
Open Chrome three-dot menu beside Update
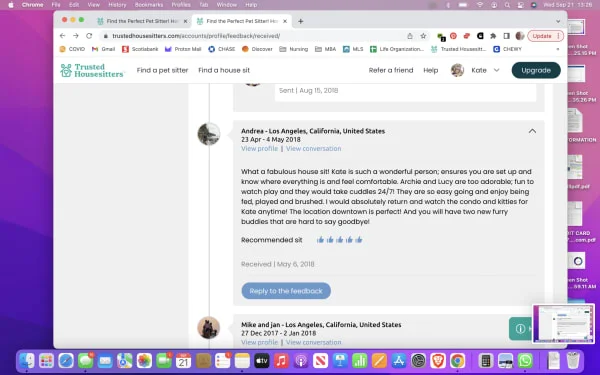point(558,36)
